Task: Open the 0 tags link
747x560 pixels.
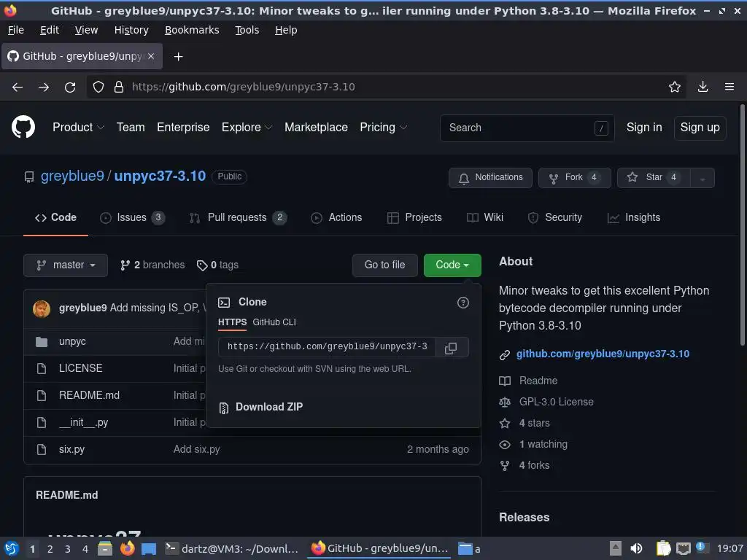Action: pyautogui.click(x=217, y=265)
